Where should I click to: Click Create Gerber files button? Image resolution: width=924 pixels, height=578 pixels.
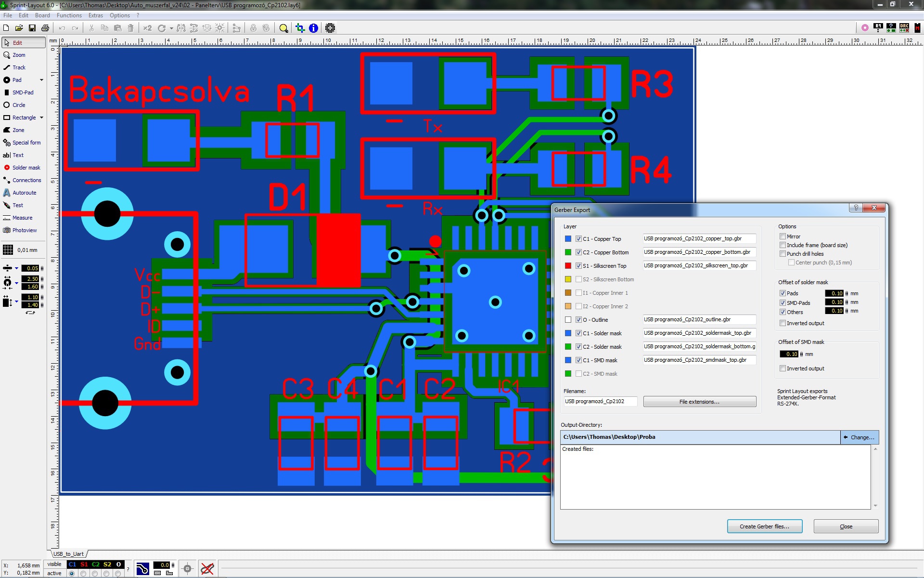764,526
